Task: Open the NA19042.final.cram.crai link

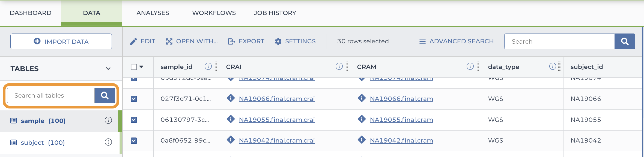Action: click(277, 140)
